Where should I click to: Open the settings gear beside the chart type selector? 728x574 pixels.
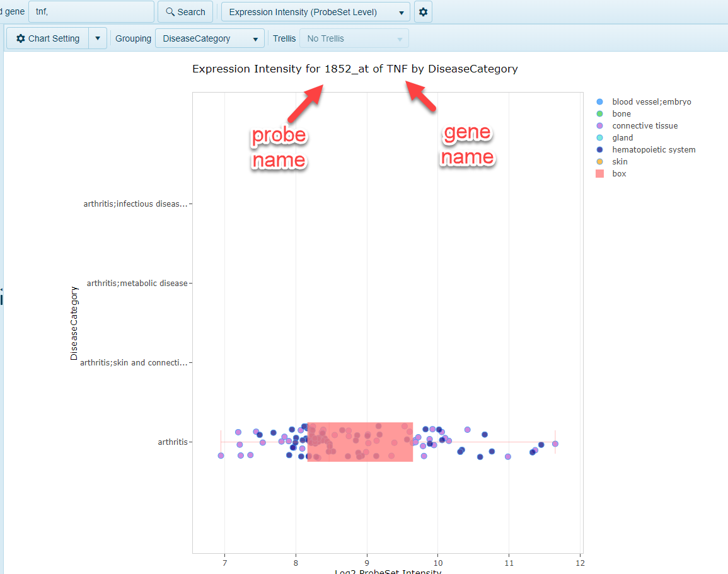coord(422,11)
